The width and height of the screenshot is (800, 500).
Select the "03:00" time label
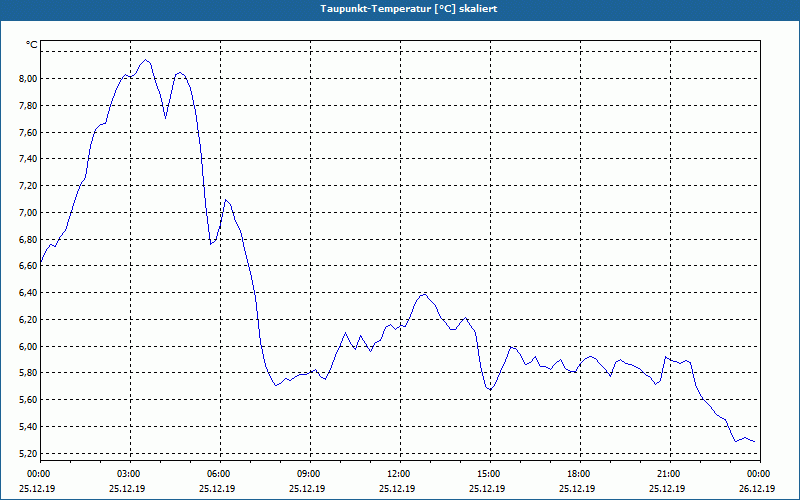[128, 474]
